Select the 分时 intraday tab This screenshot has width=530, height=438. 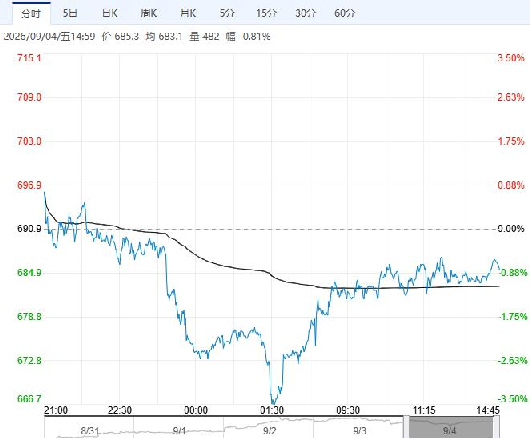pyautogui.click(x=31, y=14)
